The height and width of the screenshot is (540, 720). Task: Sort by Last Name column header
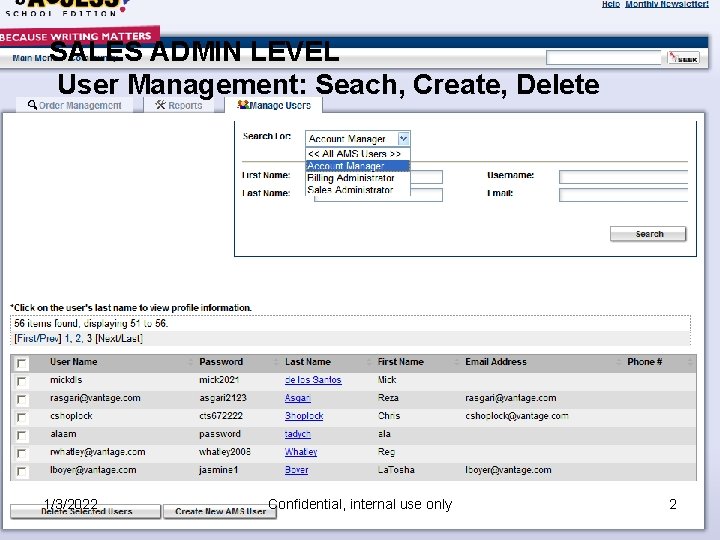[x=308, y=362]
